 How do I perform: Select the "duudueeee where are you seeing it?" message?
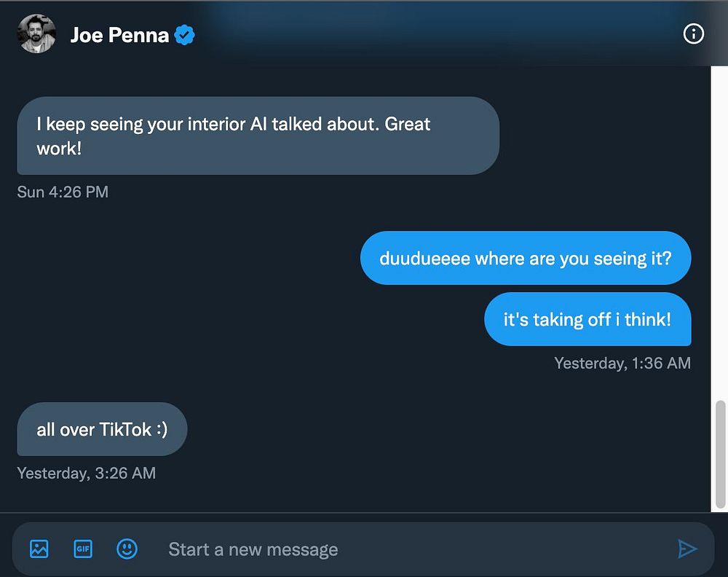point(525,258)
